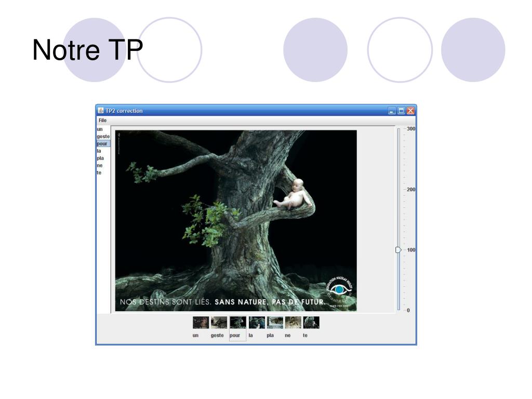Click the 'Notre TP' slide heading
This screenshot has width=532, height=399.
click(87, 50)
